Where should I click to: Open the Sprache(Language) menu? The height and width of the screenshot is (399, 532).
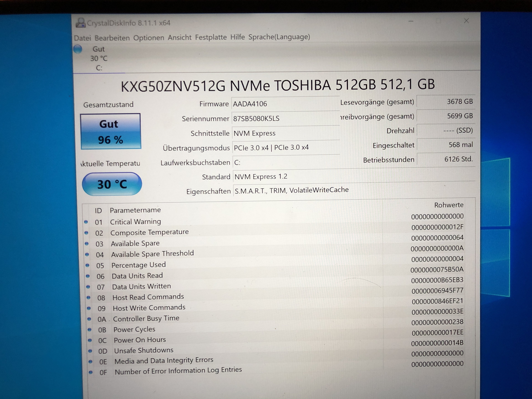coord(279,37)
